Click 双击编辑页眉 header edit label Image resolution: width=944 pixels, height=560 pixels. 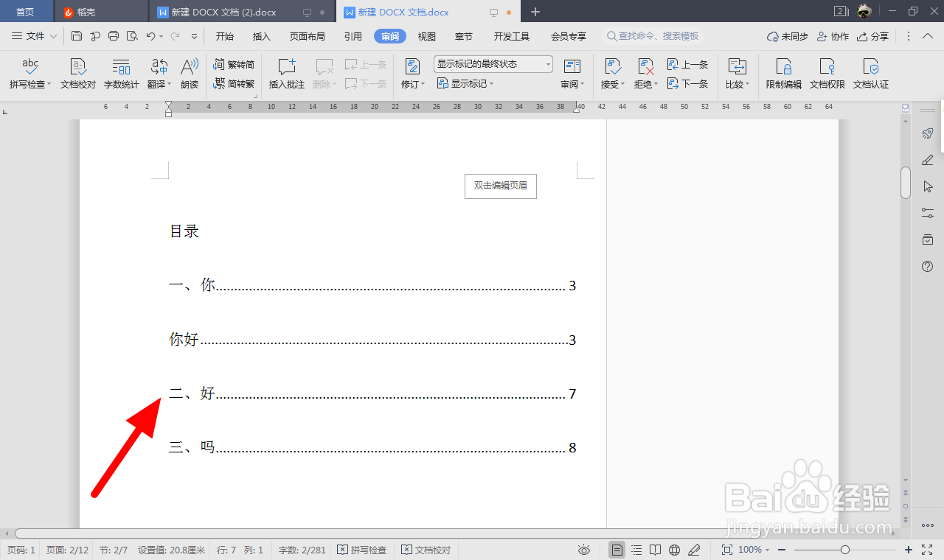point(501,186)
